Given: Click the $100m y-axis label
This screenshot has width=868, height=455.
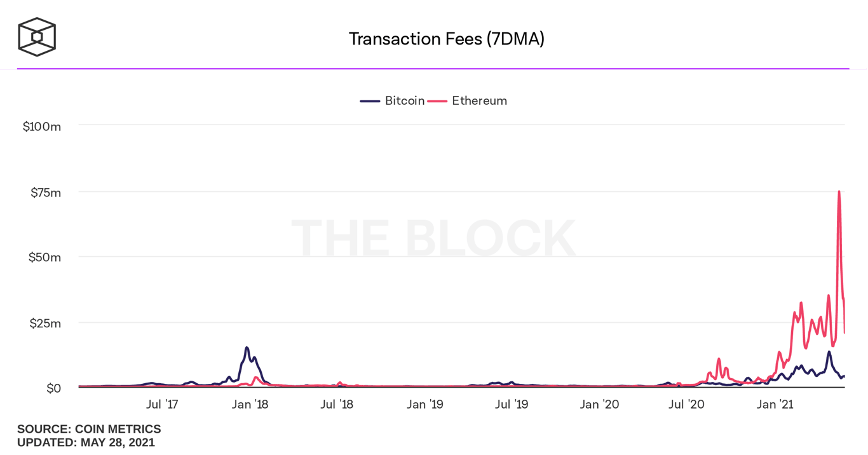Looking at the screenshot, I should pyautogui.click(x=42, y=126).
